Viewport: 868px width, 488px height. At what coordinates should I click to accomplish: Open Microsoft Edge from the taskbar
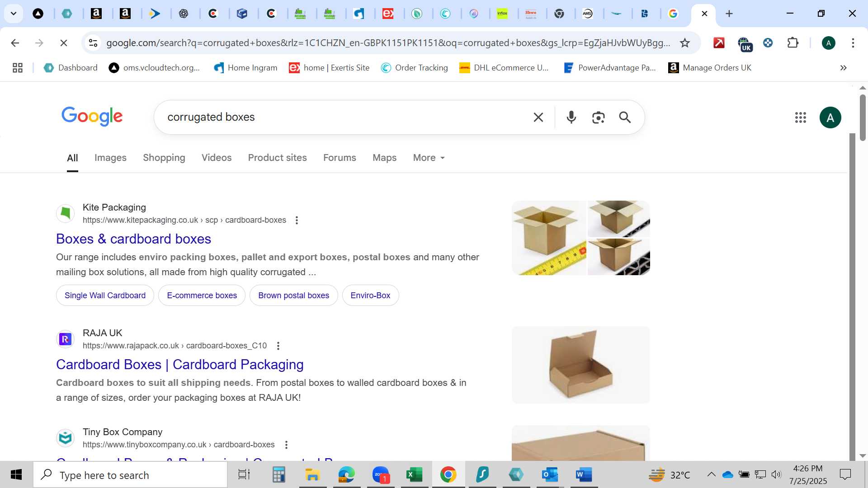346,475
